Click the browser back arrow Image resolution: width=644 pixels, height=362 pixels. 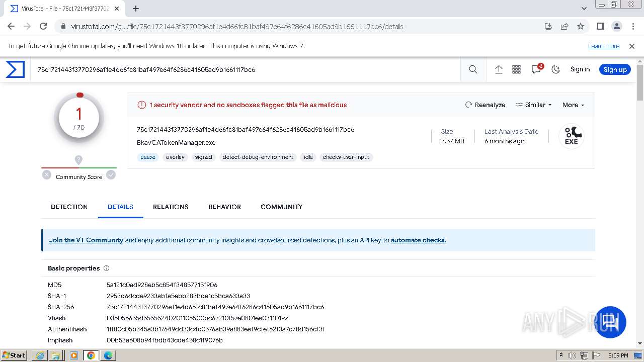(11, 26)
